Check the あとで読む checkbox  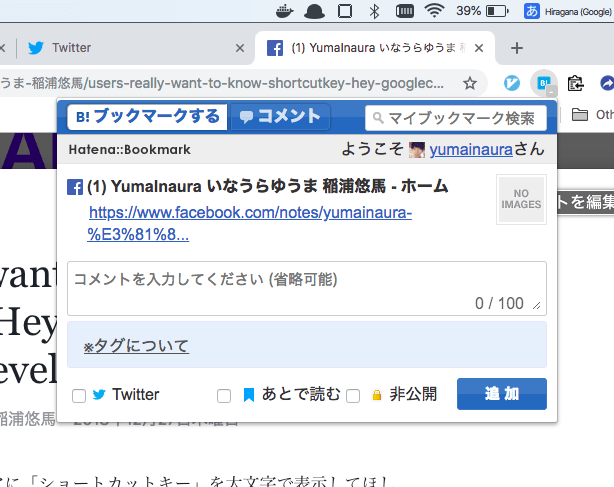click(x=224, y=396)
